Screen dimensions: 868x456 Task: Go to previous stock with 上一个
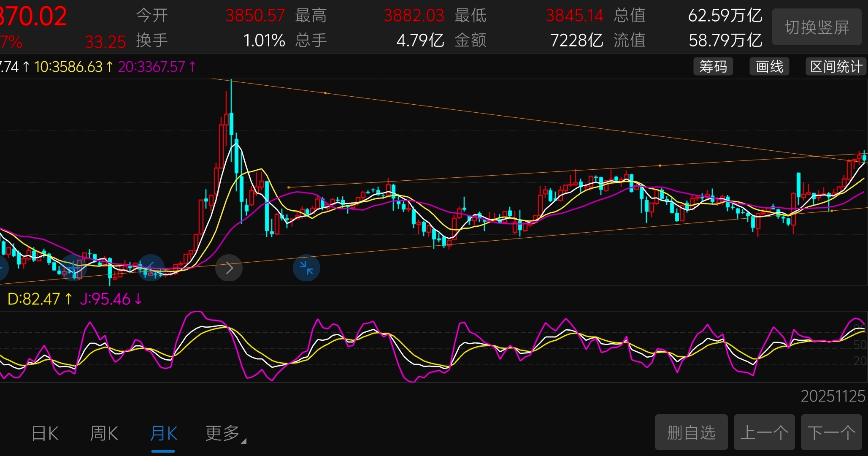pyautogui.click(x=764, y=432)
